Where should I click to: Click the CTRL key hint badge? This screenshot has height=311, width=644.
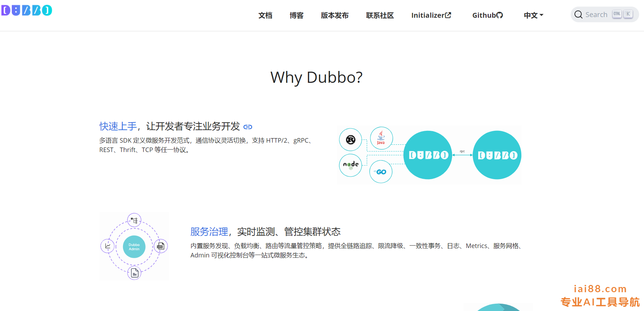coord(617,14)
